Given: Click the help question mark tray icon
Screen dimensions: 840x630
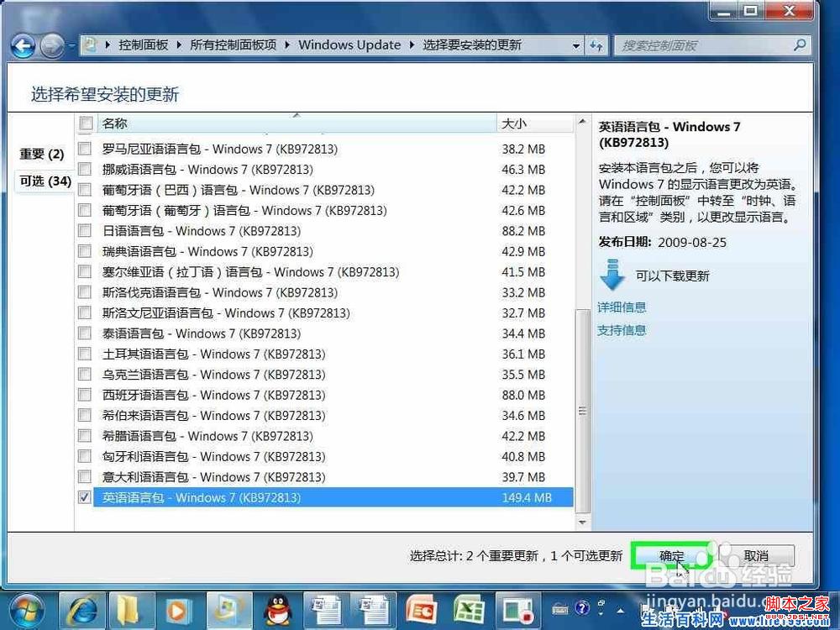Looking at the screenshot, I should [x=582, y=608].
